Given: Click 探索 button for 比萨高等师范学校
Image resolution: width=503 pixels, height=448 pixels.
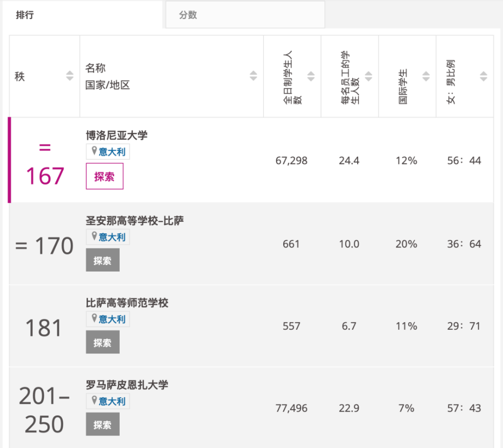Looking at the screenshot, I should (x=103, y=342).
